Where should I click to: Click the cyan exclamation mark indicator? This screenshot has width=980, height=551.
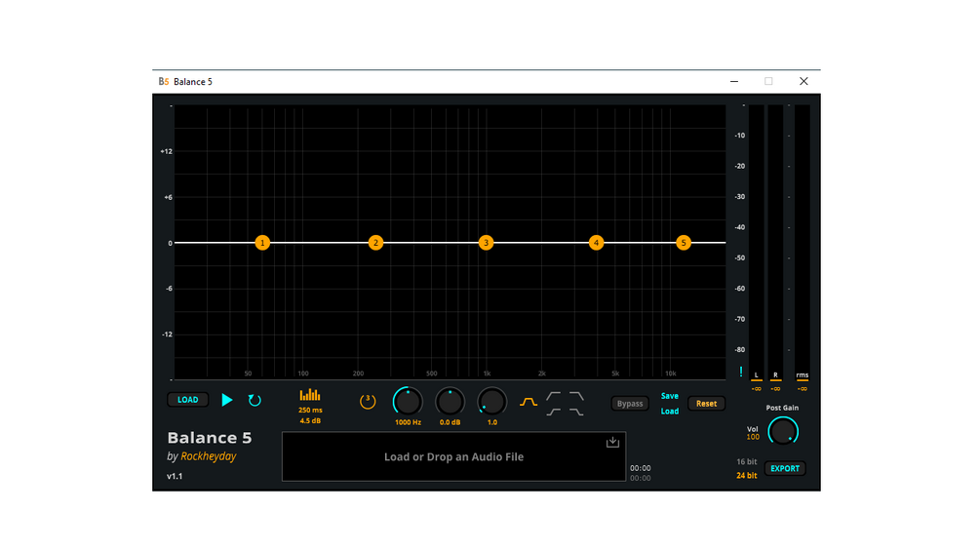coord(741,372)
